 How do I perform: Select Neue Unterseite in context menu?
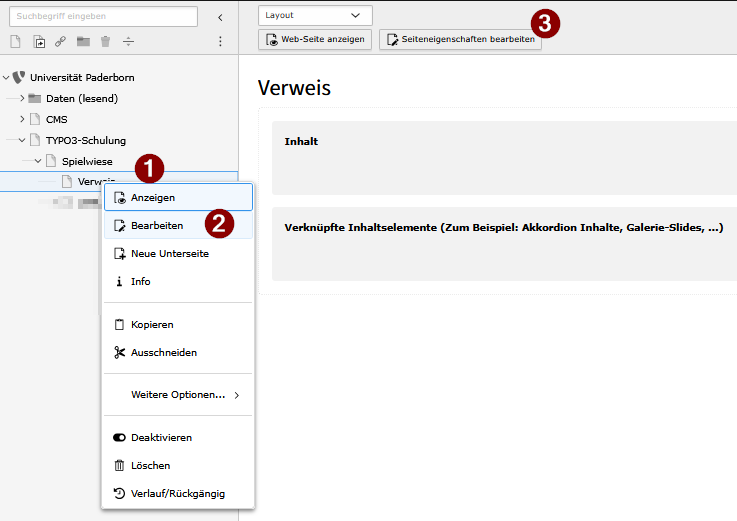pyautogui.click(x=169, y=254)
